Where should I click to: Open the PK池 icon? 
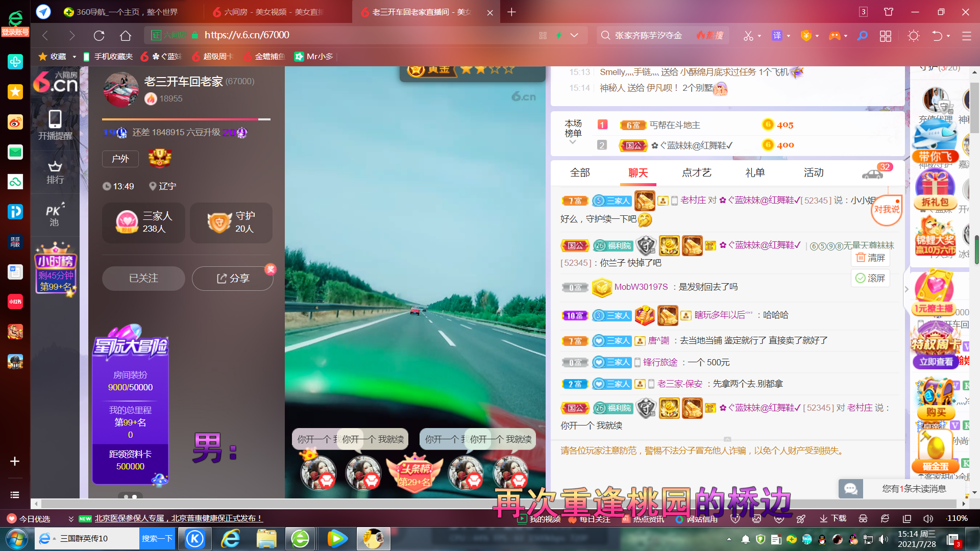(x=55, y=215)
